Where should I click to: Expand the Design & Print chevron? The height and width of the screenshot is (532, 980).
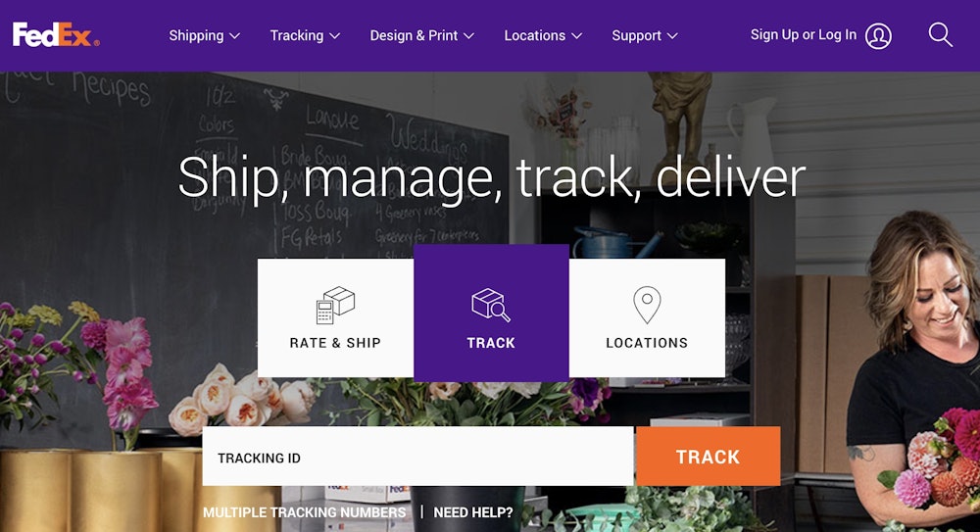point(468,36)
